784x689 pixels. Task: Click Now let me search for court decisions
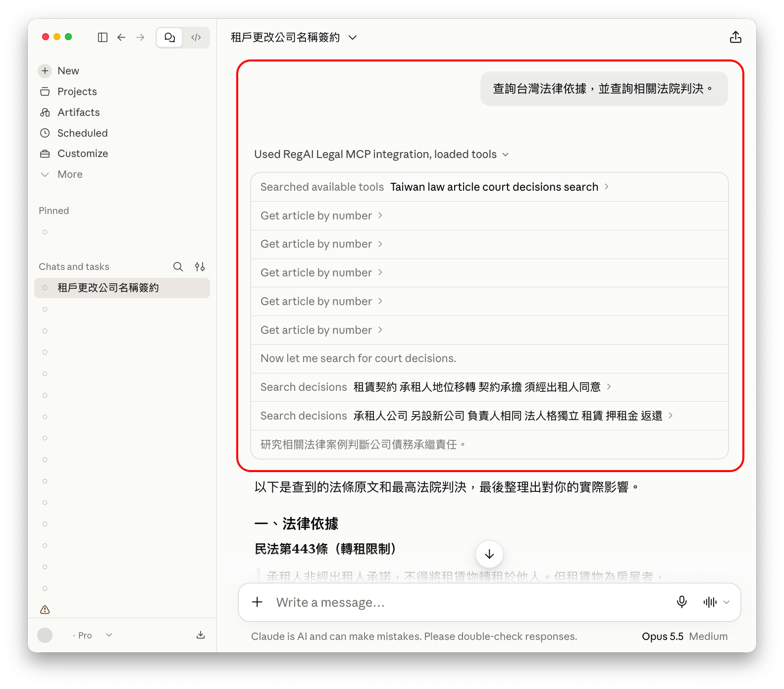[359, 359]
